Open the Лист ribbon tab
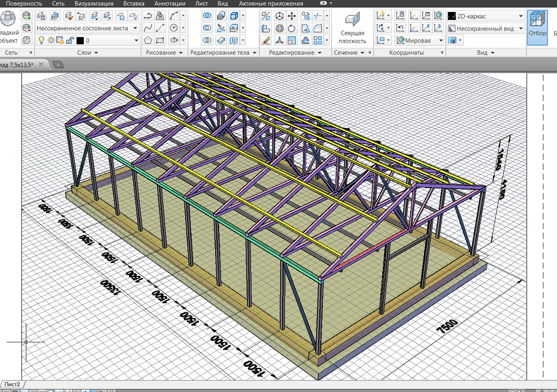 pos(202,3)
